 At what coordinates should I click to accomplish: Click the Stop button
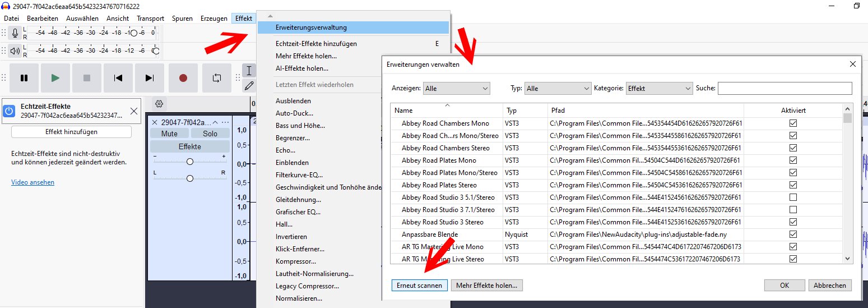coord(87,78)
